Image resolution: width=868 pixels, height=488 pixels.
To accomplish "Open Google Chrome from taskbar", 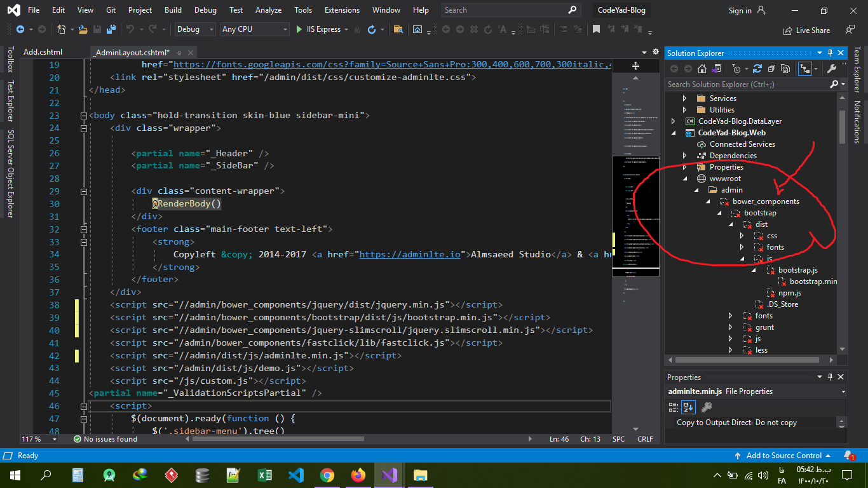I will [327, 475].
